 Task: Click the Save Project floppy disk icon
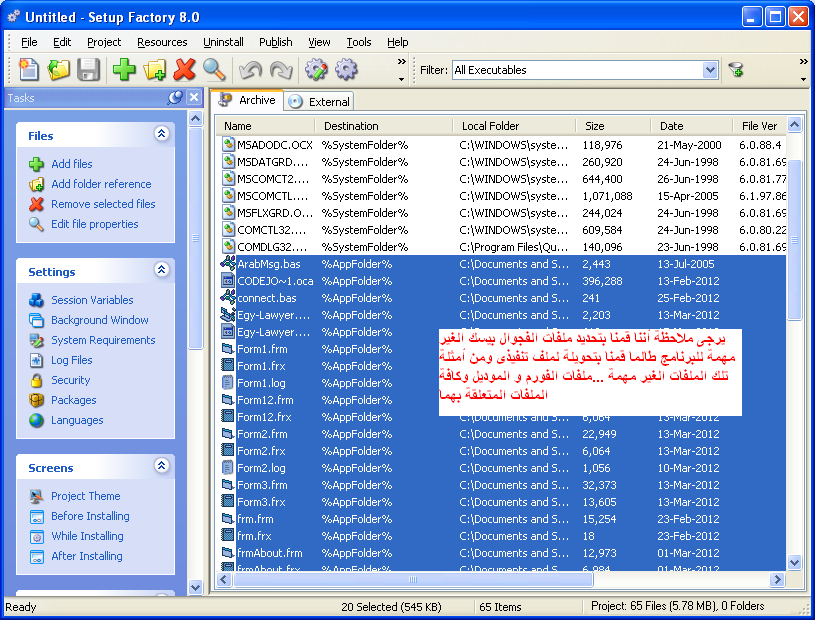(88, 69)
